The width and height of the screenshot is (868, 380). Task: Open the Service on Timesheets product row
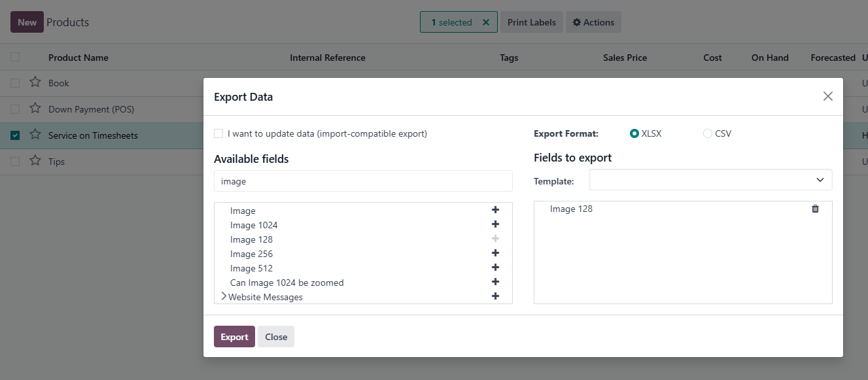(x=93, y=135)
